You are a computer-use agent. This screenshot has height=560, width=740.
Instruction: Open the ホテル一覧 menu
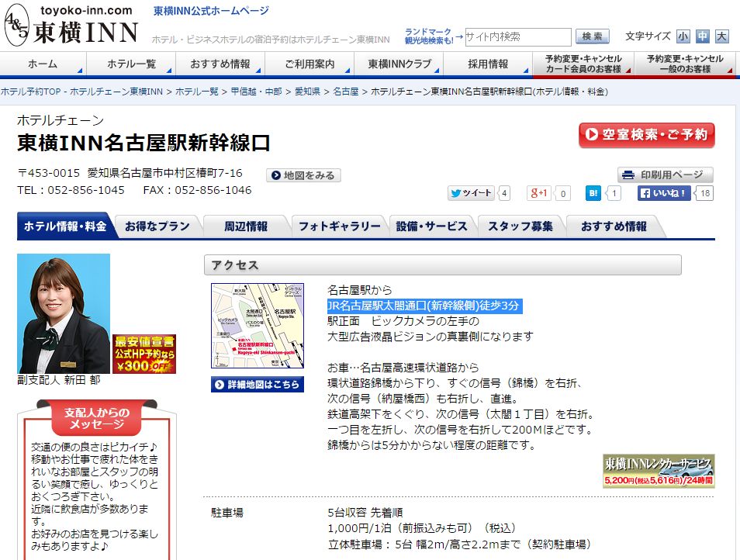pyautogui.click(x=131, y=64)
